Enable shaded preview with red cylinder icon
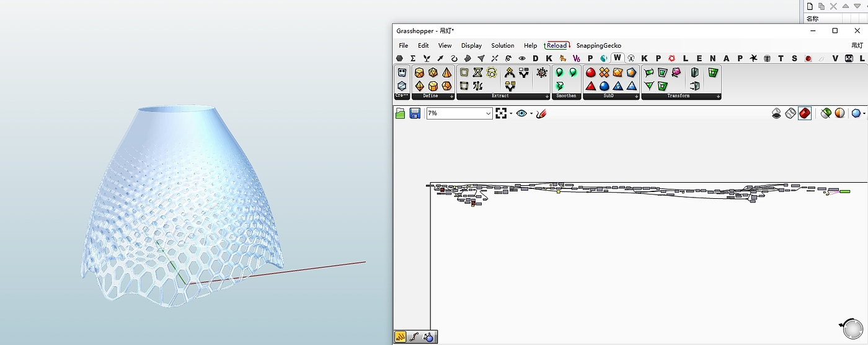This screenshot has width=868, height=345. pos(804,113)
